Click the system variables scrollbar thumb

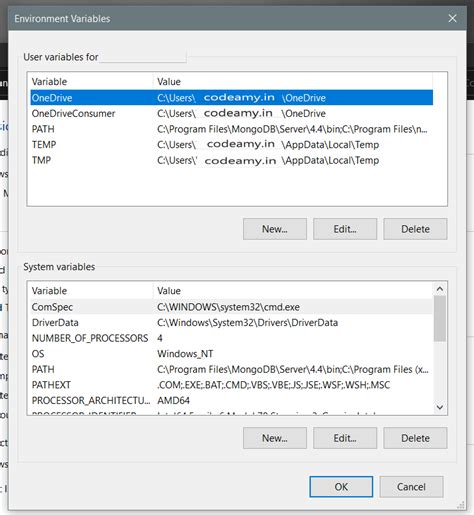click(440, 318)
